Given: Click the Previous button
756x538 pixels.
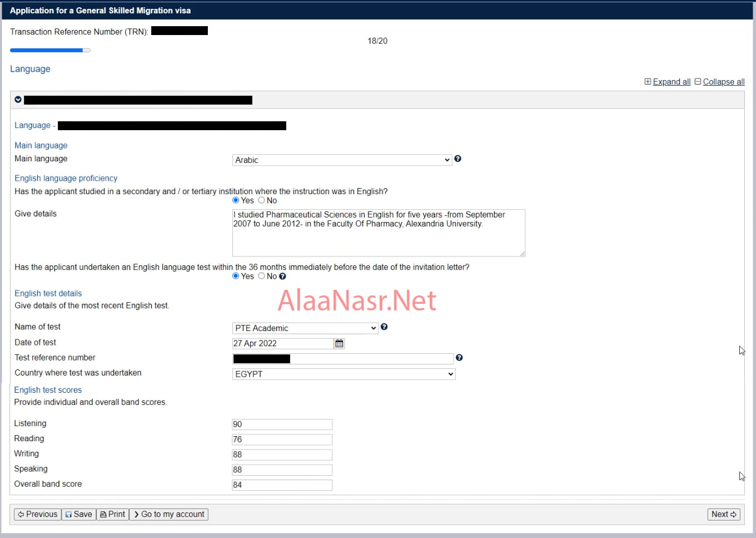Looking at the screenshot, I should (x=37, y=514).
